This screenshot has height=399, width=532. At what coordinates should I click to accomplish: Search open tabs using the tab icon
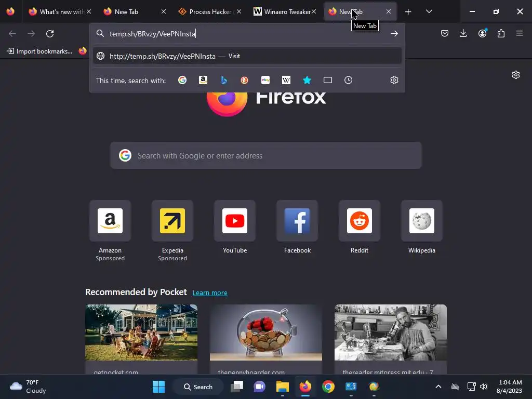[x=328, y=80]
